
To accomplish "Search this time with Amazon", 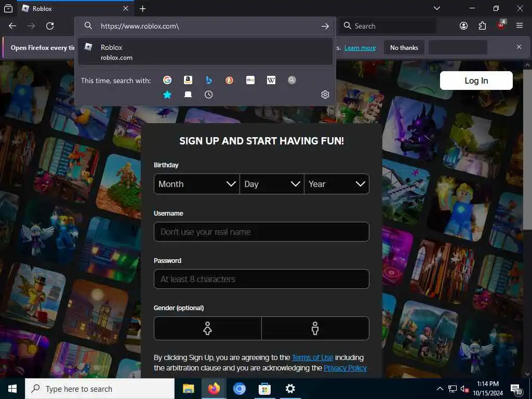I will tap(188, 80).
